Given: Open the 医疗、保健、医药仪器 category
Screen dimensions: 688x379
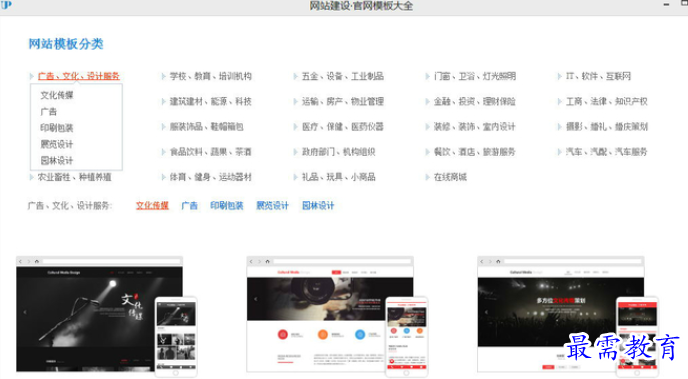Looking at the screenshot, I should coord(343,127).
